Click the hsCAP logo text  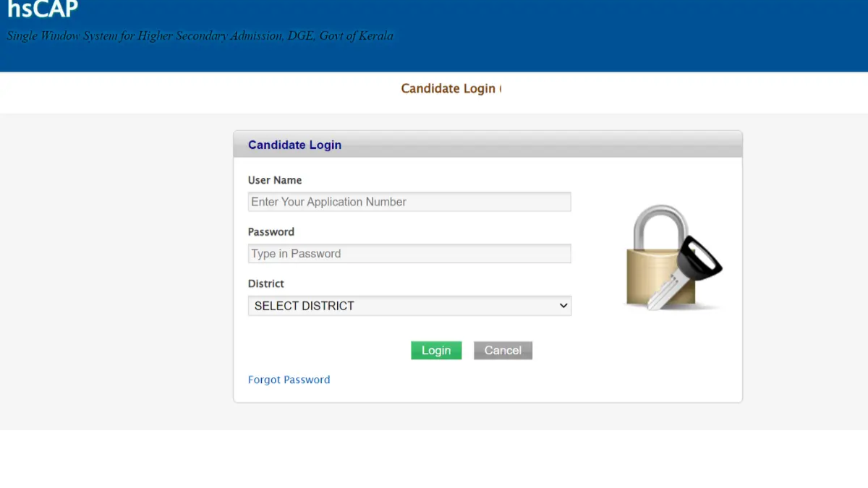[x=43, y=9]
